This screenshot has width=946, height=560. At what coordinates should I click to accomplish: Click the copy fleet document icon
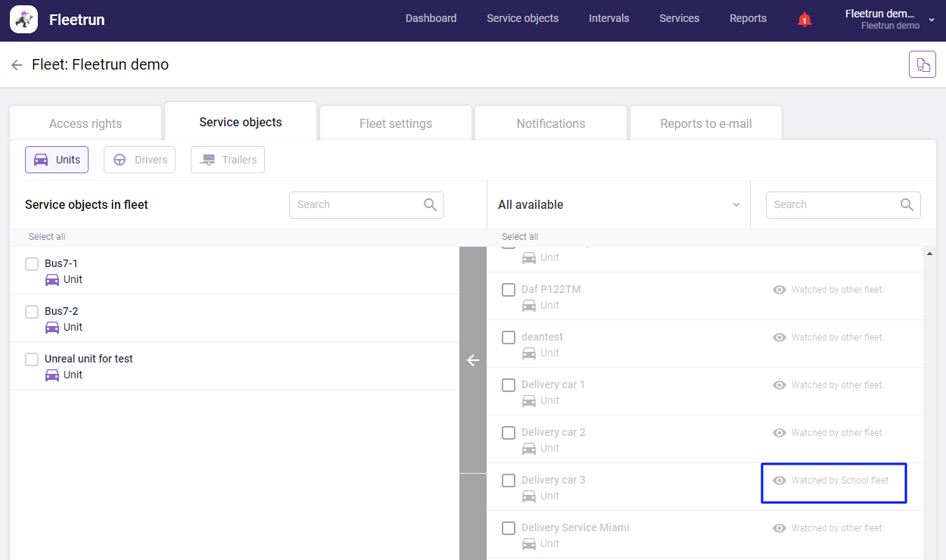click(x=922, y=64)
